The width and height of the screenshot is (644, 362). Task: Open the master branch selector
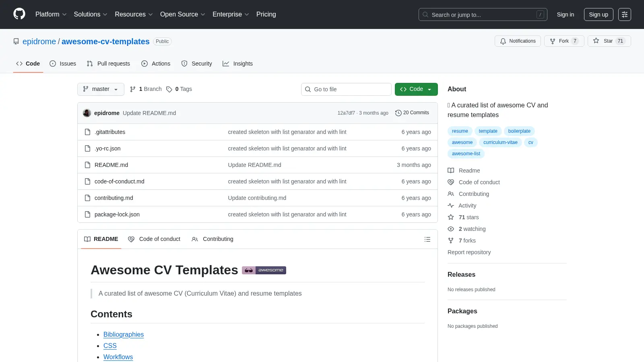[101, 89]
